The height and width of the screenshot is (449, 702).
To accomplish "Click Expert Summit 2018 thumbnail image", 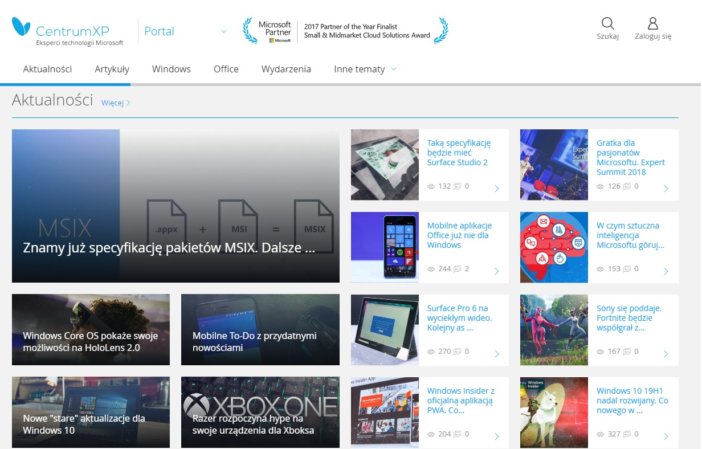I will click(x=554, y=165).
